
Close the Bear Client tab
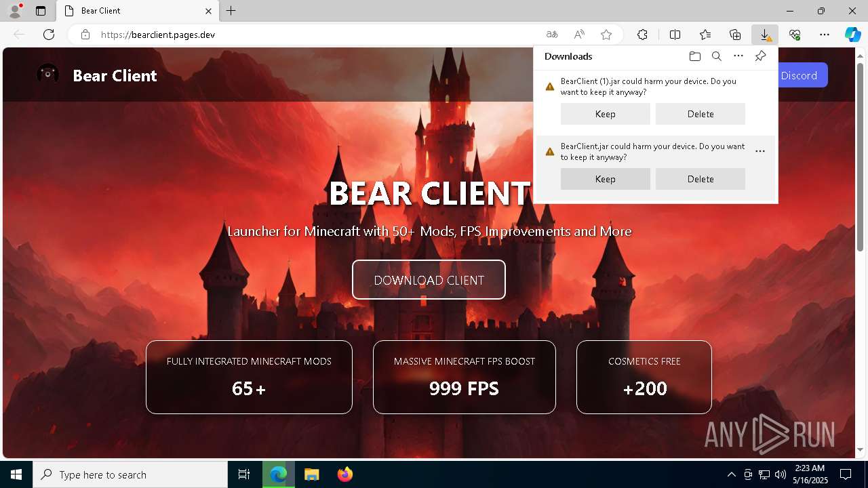click(x=209, y=11)
